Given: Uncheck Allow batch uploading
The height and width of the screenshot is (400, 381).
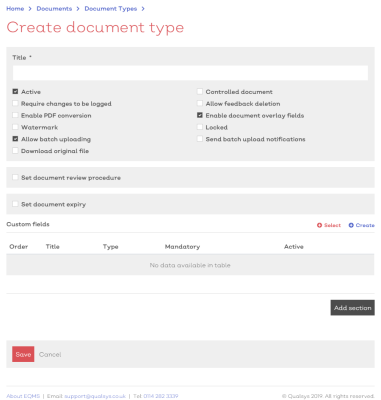Looking at the screenshot, I should [15, 139].
